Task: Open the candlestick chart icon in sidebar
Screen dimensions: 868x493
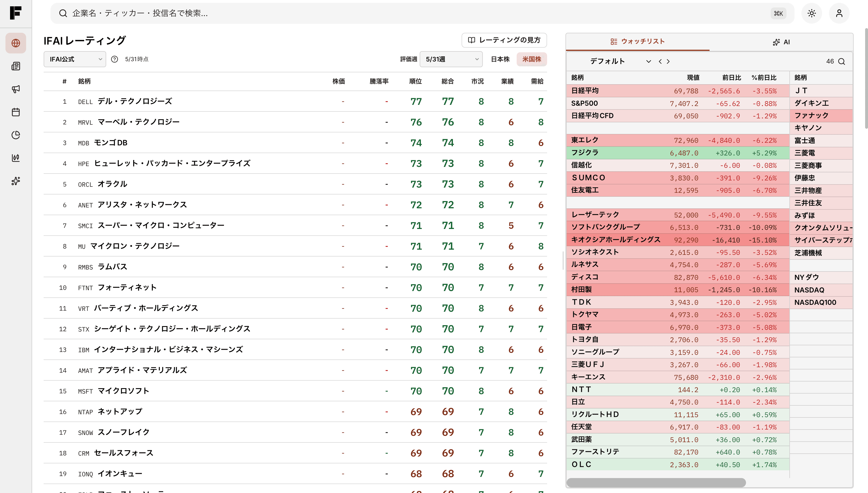Action: tap(15, 158)
